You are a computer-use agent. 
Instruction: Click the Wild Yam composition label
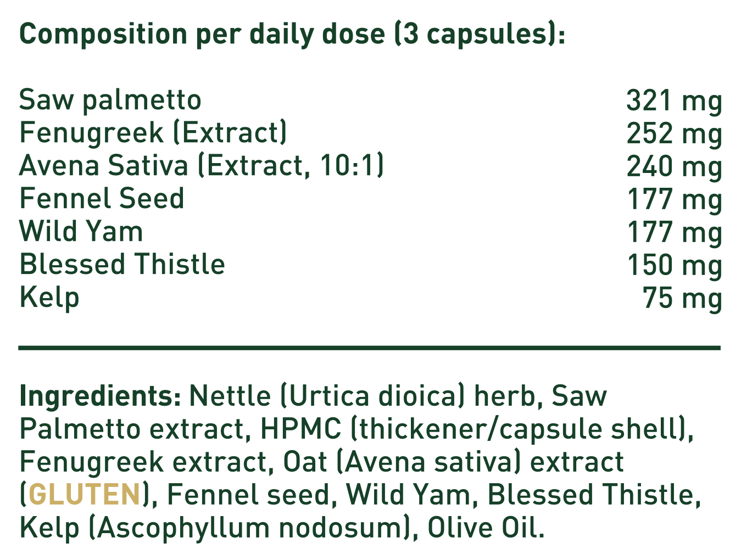(81, 231)
